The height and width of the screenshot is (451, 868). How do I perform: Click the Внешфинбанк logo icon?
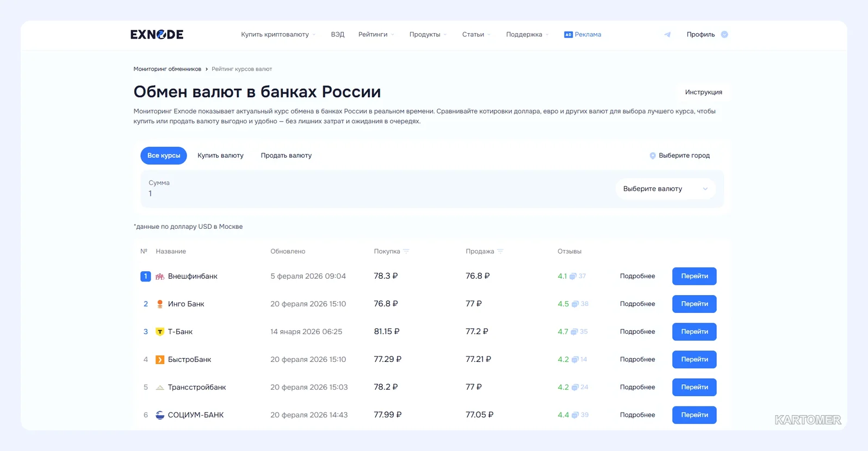pos(160,276)
